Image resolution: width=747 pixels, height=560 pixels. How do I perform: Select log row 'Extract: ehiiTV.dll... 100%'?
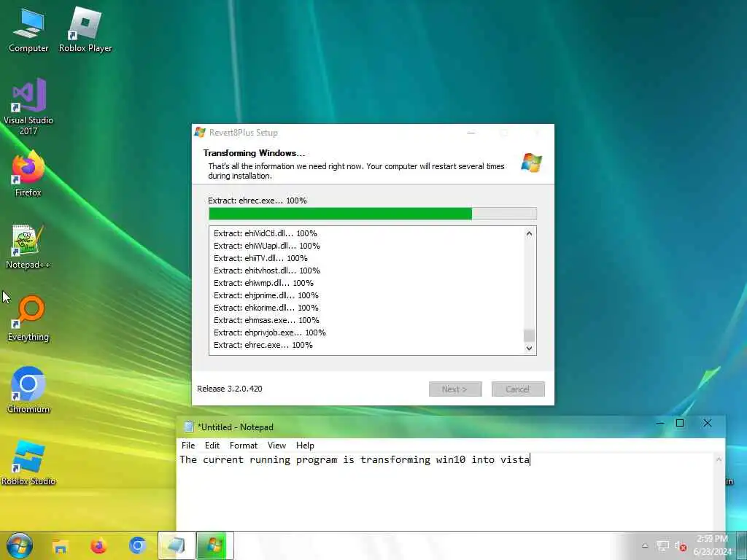pyautogui.click(x=260, y=258)
